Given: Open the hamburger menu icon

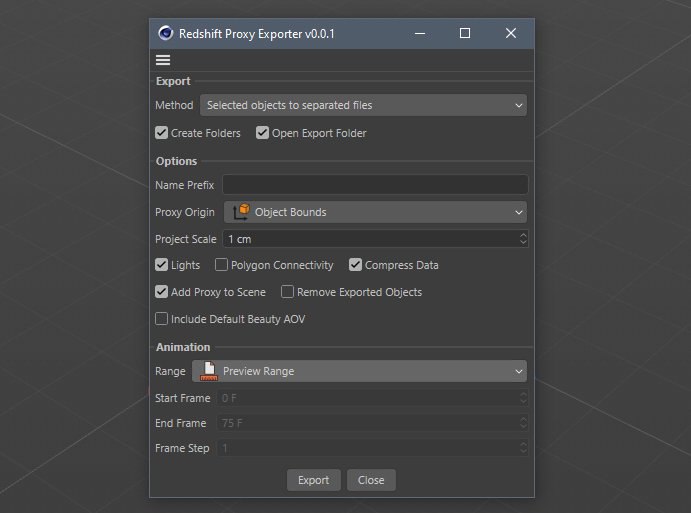Looking at the screenshot, I should coord(163,60).
